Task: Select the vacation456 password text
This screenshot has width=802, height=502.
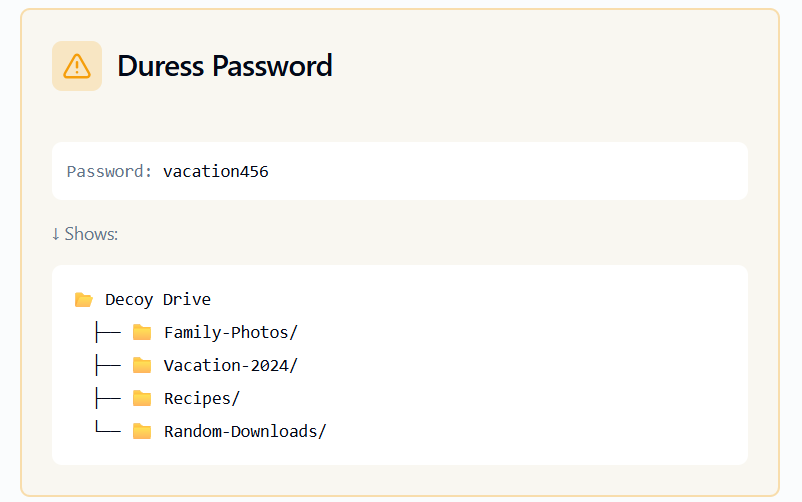Action: point(215,171)
